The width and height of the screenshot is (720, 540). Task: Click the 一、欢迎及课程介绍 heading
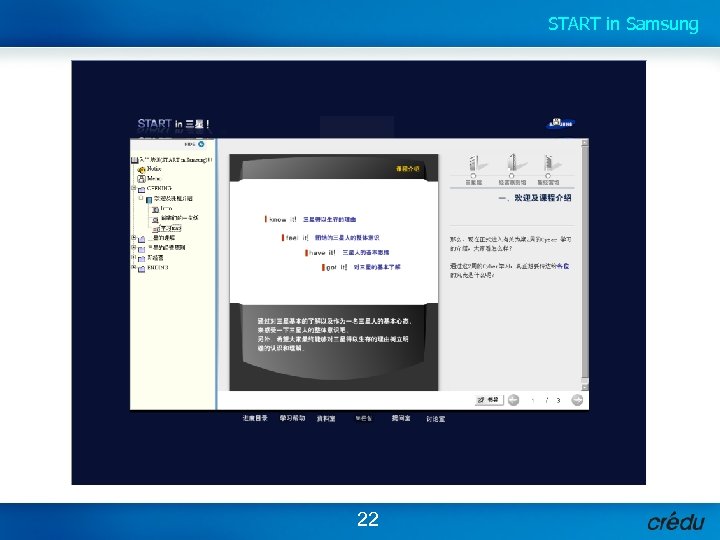pyautogui.click(x=534, y=198)
